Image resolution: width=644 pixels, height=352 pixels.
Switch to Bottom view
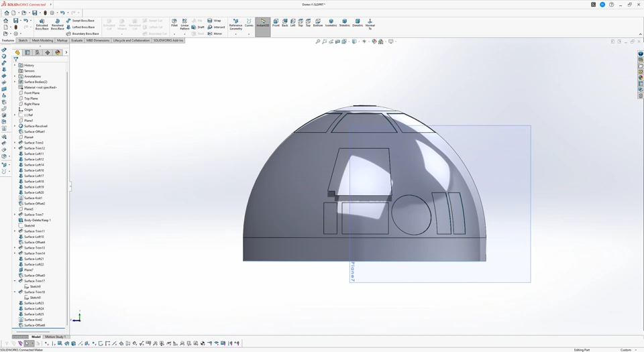coord(318,23)
